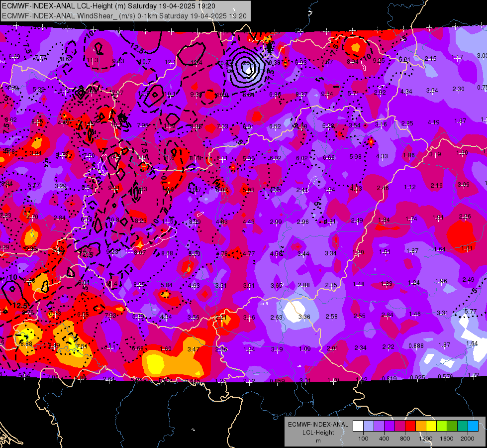The width and height of the screenshot is (487, 448).
Task: Click the legend tick value 1200
Action: [425, 439]
